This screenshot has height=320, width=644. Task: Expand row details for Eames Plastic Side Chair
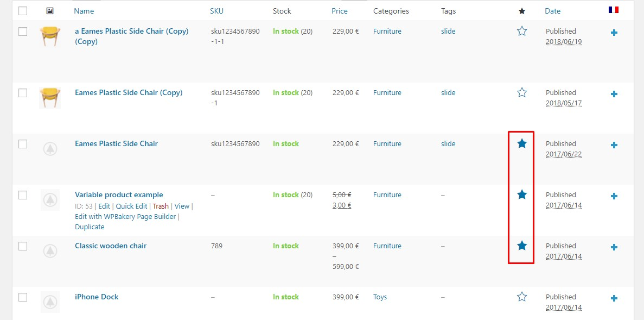point(614,145)
